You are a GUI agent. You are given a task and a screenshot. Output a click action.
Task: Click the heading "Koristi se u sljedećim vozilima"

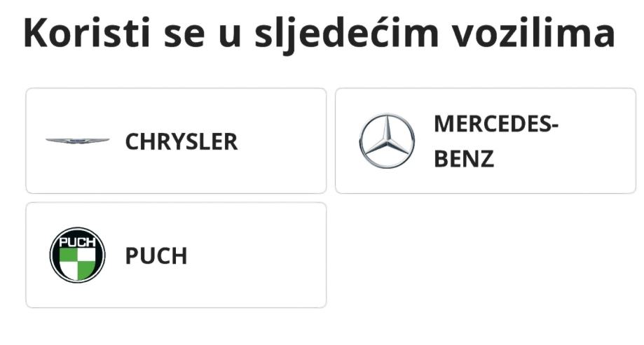[319, 33]
